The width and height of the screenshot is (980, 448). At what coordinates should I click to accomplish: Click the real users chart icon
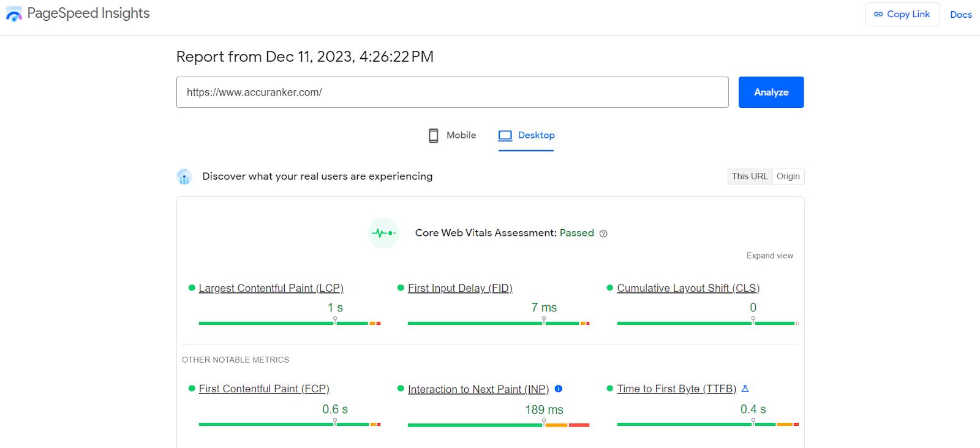(184, 177)
